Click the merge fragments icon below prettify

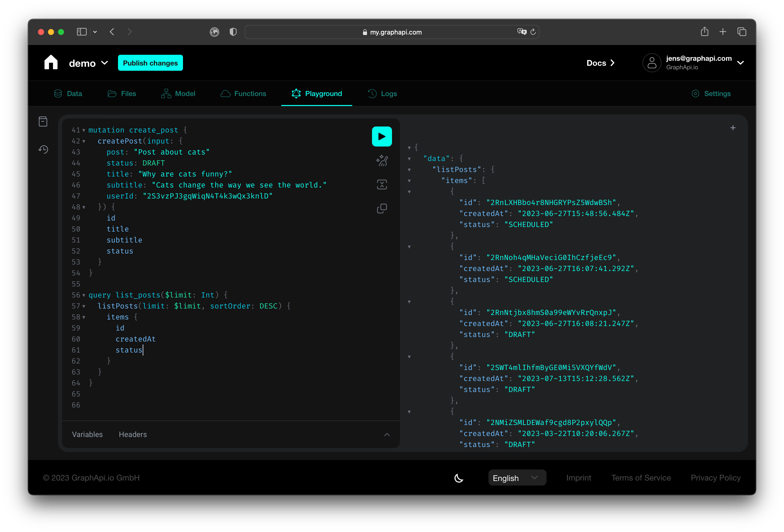(x=381, y=184)
